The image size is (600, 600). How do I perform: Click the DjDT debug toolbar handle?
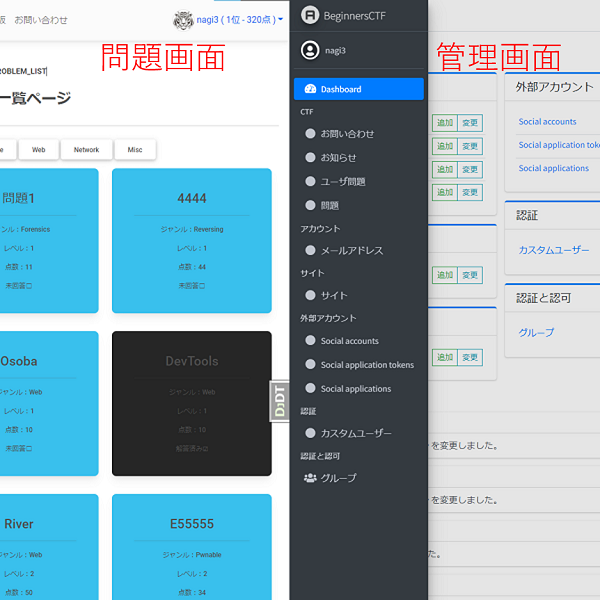pyautogui.click(x=280, y=400)
